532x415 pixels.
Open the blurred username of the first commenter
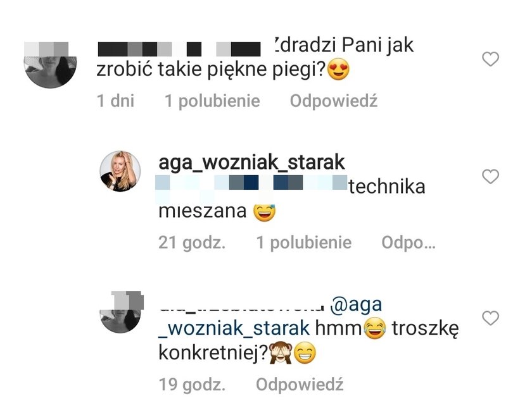[x=179, y=49]
